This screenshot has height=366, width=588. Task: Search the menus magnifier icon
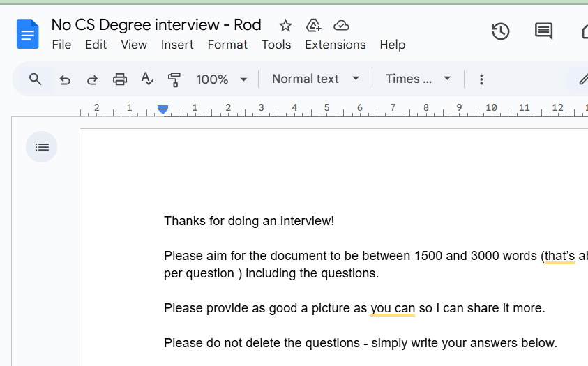click(36, 79)
